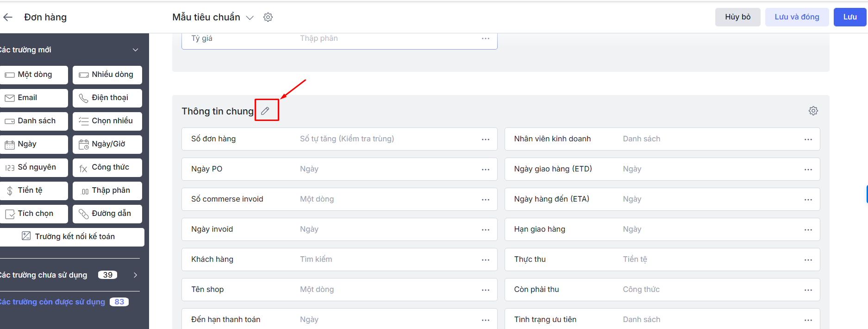
Task: Click the Lưu button
Action: (x=849, y=17)
